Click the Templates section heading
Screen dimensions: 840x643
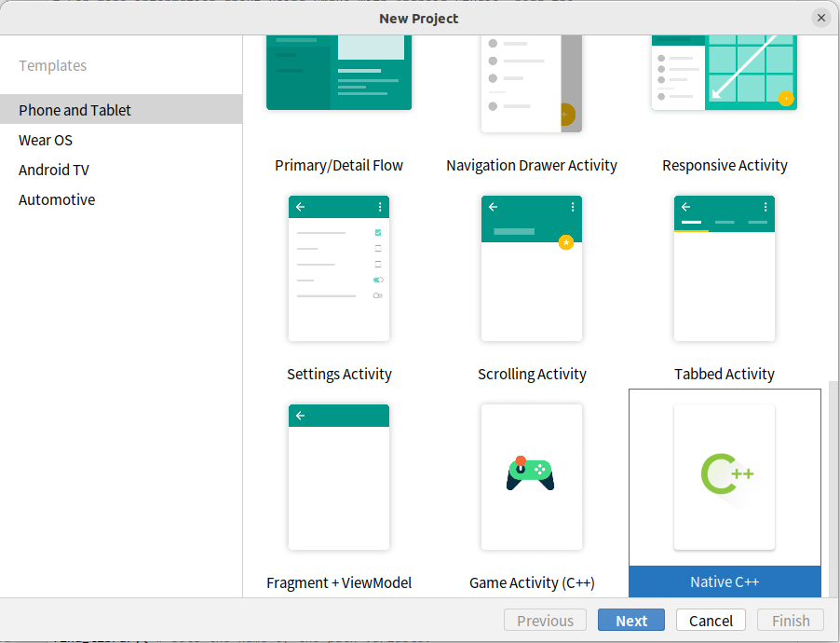click(52, 65)
